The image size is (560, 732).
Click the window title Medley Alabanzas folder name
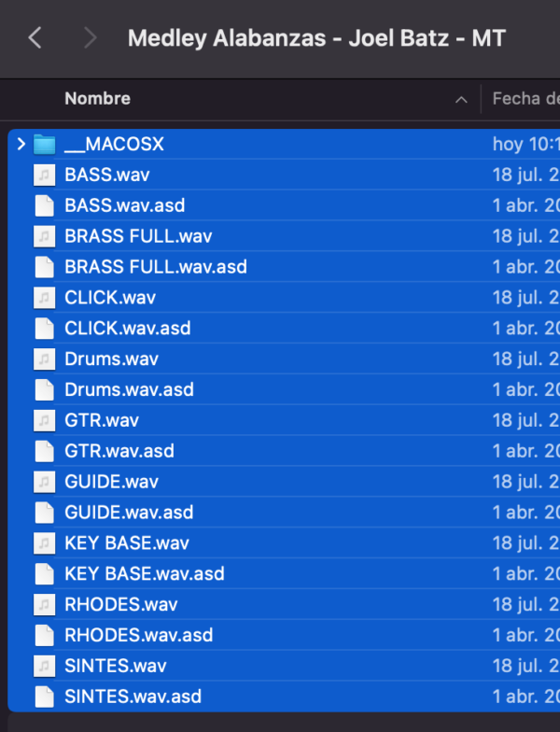tap(316, 38)
